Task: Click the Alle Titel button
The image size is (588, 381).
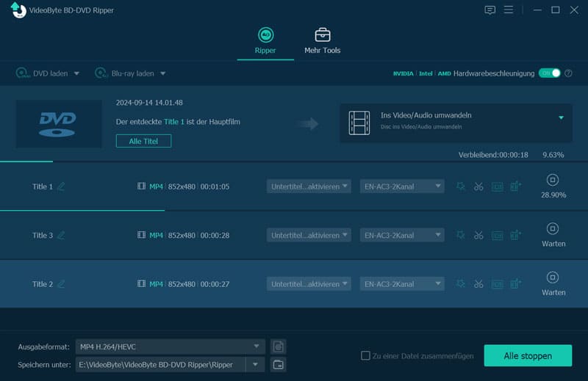Action: (x=143, y=141)
